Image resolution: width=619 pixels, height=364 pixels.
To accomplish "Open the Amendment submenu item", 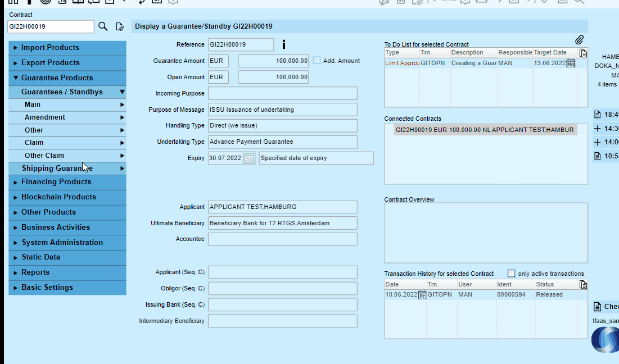I will [x=67, y=117].
